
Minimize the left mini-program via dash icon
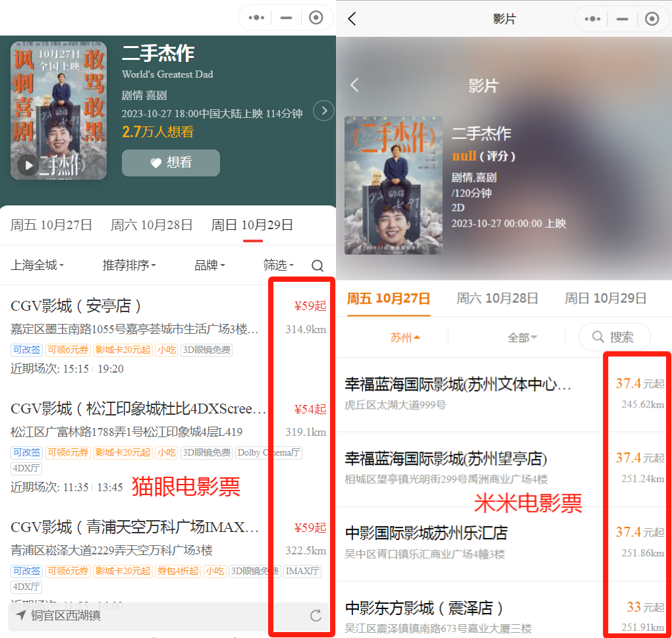(x=287, y=18)
